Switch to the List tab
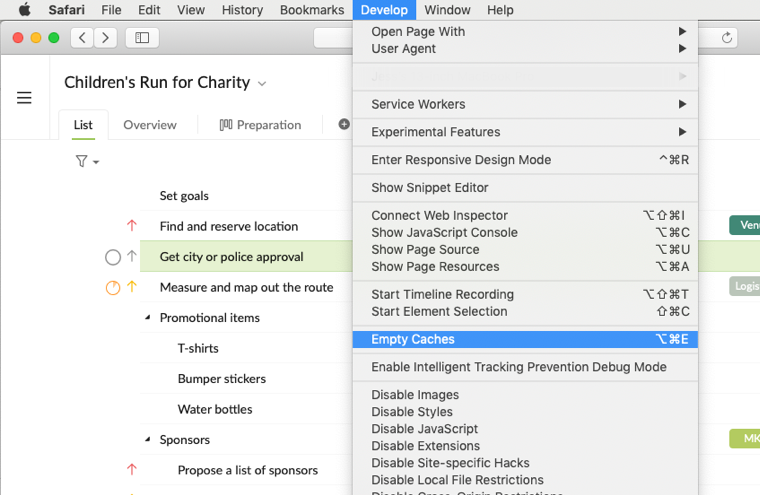The height and width of the screenshot is (495, 760). pyautogui.click(x=83, y=125)
